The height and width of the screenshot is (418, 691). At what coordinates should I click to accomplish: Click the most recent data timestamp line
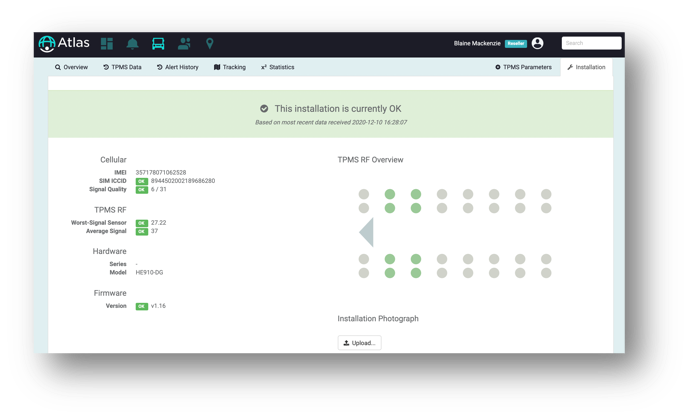click(x=331, y=122)
